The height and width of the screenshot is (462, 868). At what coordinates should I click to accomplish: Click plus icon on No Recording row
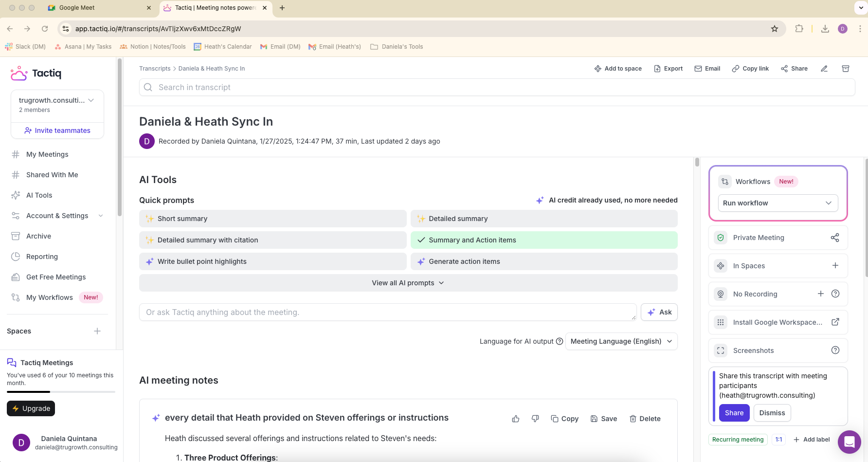821,294
